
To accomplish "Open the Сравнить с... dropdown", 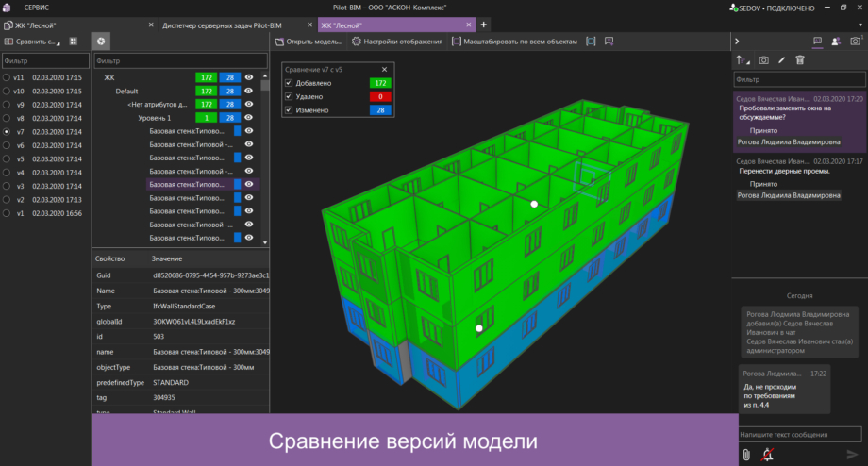I will (33, 42).
